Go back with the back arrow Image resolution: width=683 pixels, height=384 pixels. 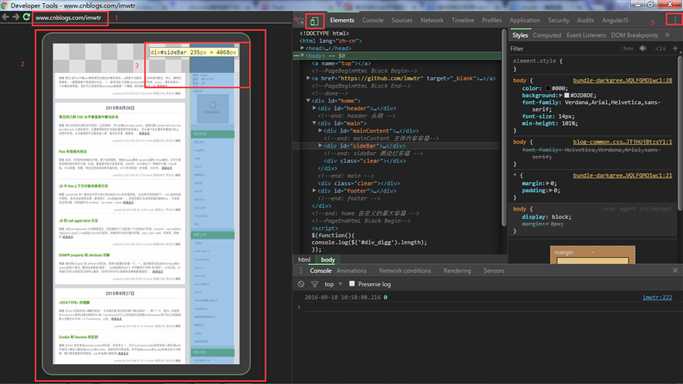(x=5, y=17)
